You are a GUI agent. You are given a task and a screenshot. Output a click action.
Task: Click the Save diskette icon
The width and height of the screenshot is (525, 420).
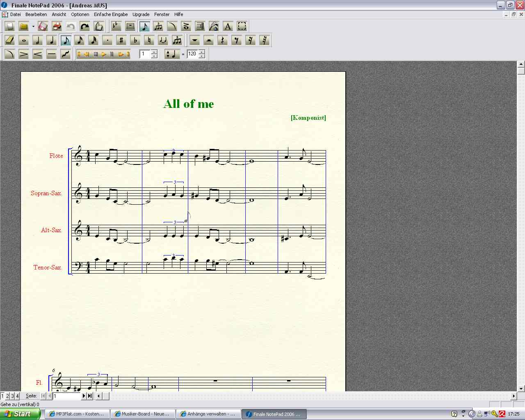point(43,26)
